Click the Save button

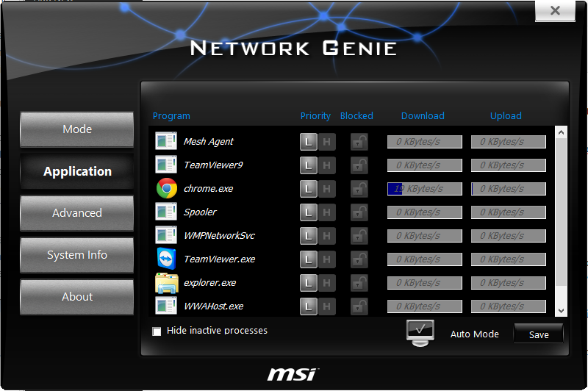click(x=539, y=334)
